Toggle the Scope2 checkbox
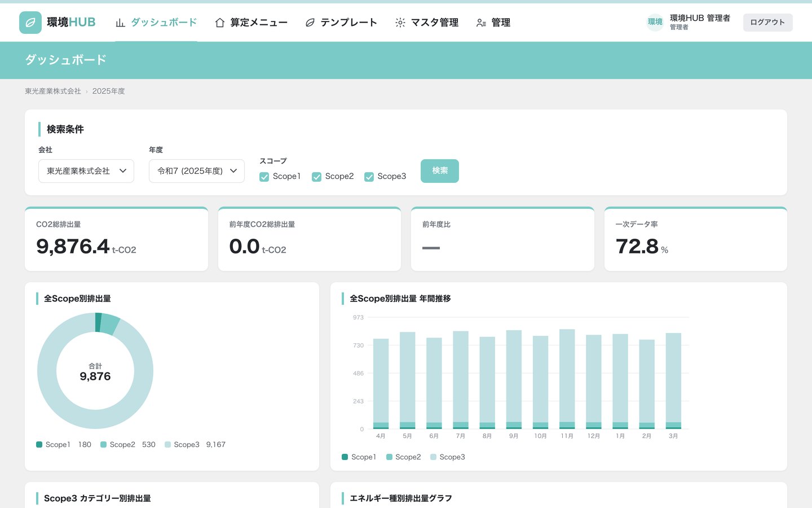Screen dimensions: 812x508 [x=316, y=177]
